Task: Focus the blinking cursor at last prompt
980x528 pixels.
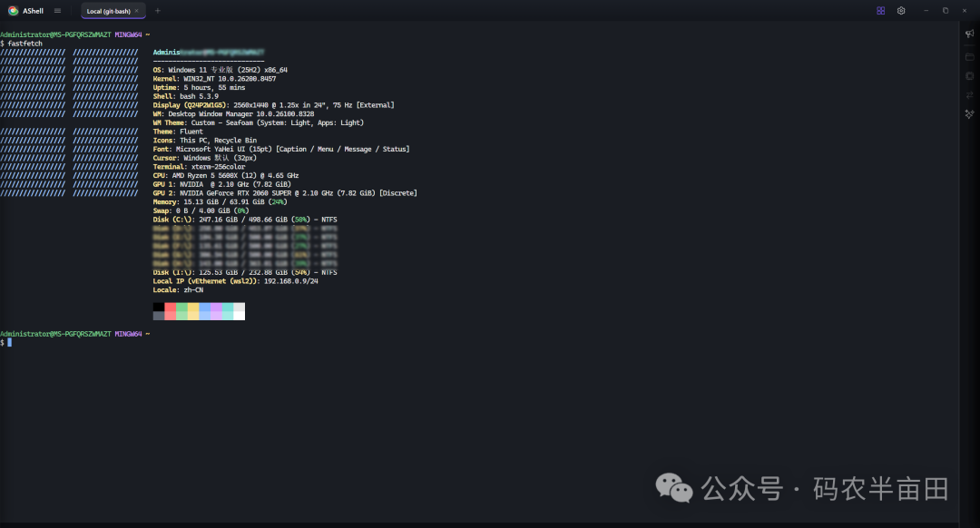Action: (9, 342)
